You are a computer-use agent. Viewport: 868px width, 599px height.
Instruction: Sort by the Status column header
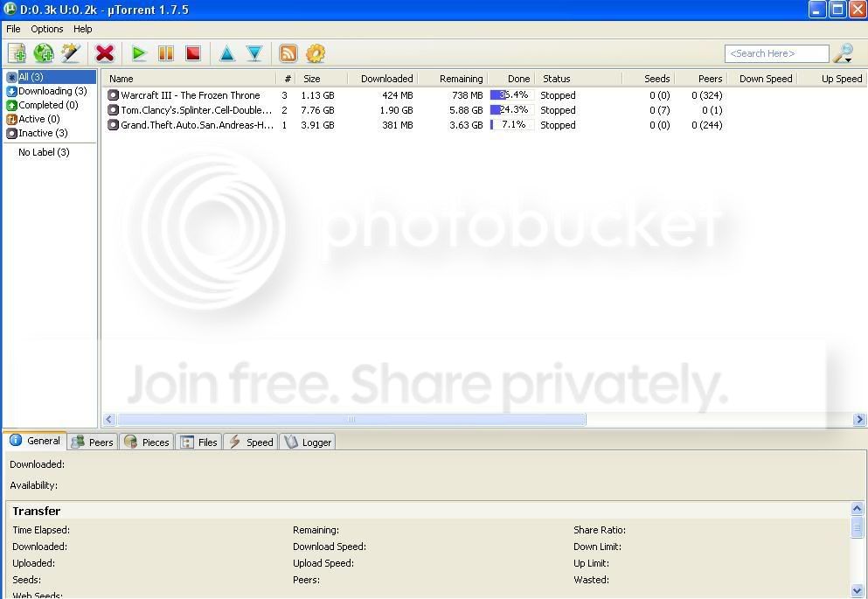(579, 79)
